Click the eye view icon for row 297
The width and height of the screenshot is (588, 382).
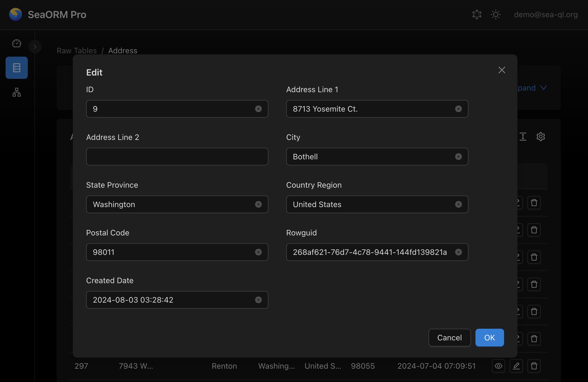pyautogui.click(x=499, y=366)
